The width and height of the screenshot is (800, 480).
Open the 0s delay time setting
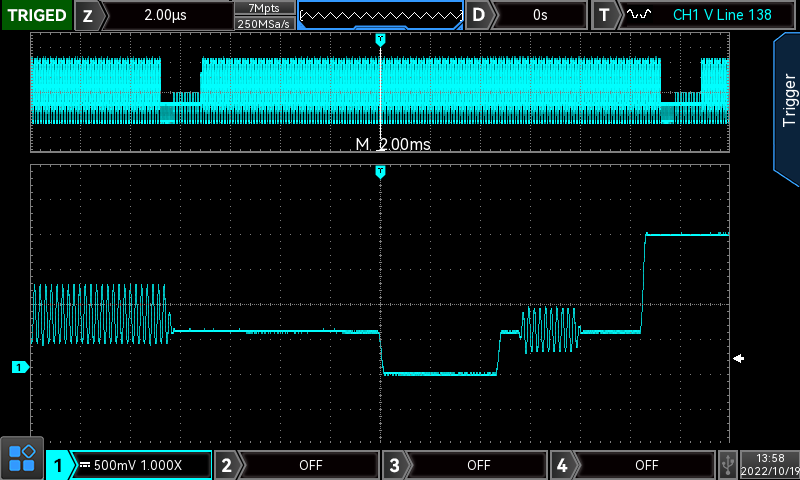tap(541, 15)
